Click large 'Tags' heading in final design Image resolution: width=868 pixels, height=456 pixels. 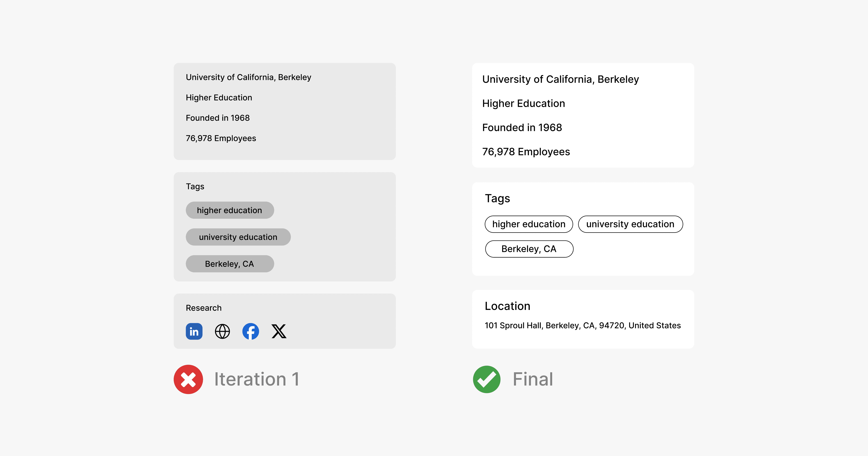497,198
